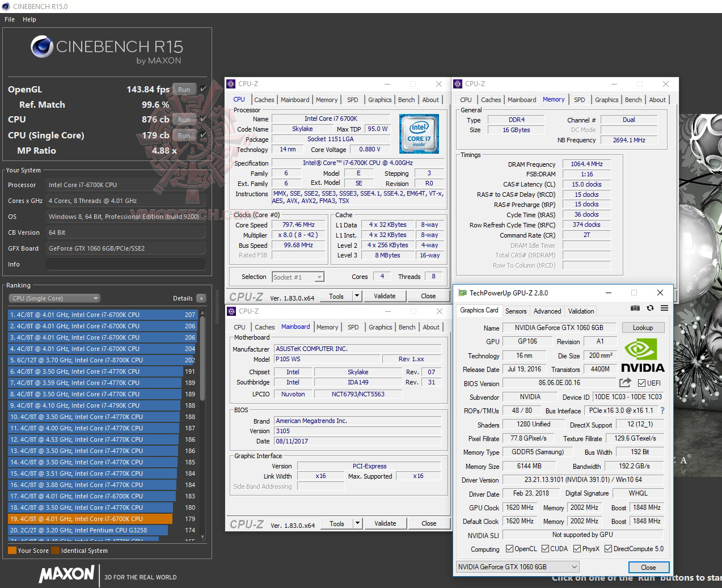Open the GPU-Z hamburger menu
Viewport: 722px width, 588px height.
(664, 308)
